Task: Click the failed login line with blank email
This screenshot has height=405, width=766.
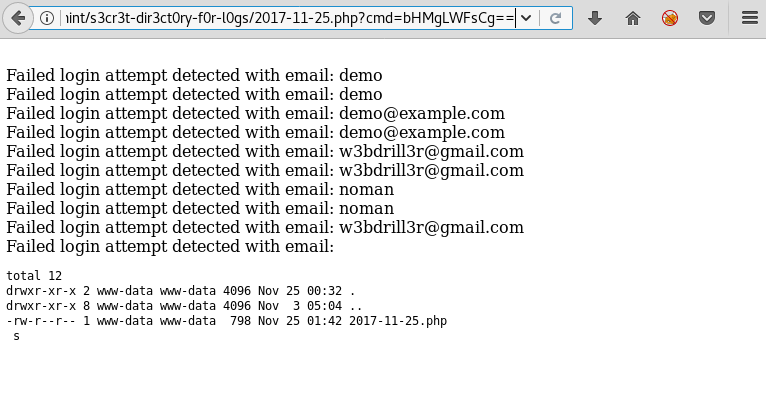Action: (170, 247)
